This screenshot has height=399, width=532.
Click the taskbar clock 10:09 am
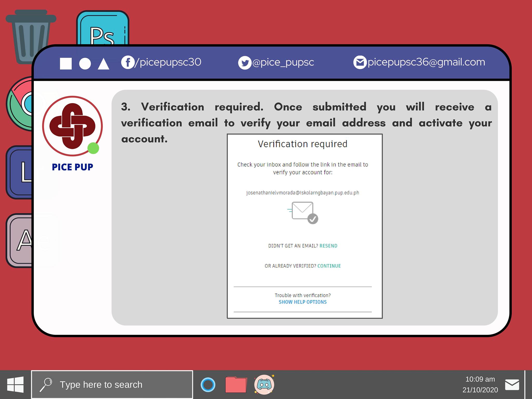click(x=480, y=379)
